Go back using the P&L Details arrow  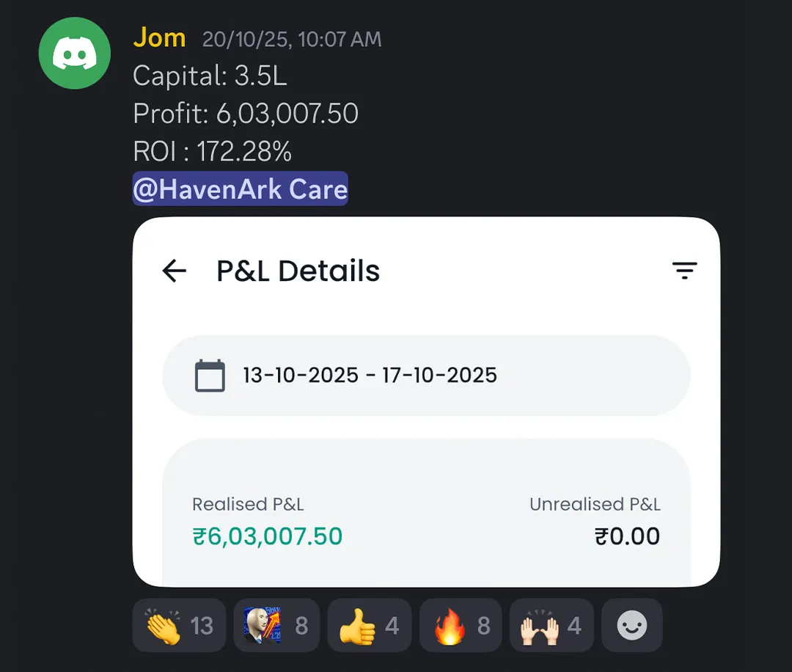tap(175, 271)
